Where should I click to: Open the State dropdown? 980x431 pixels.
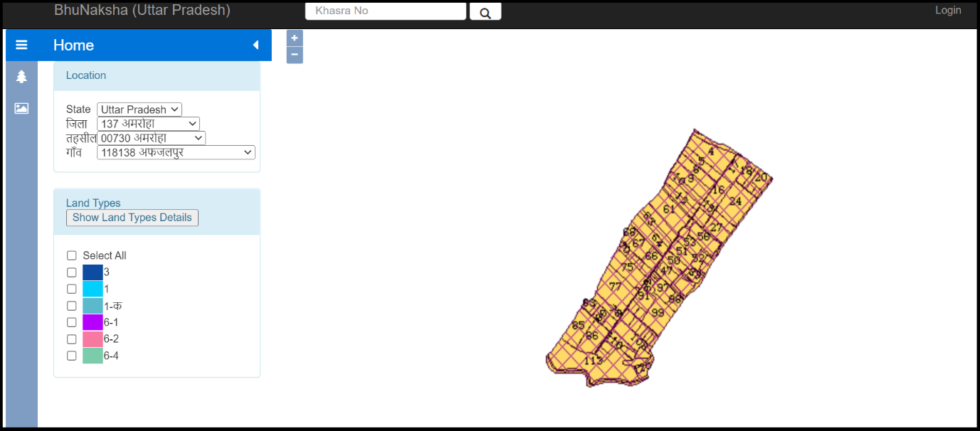[139, 110]
